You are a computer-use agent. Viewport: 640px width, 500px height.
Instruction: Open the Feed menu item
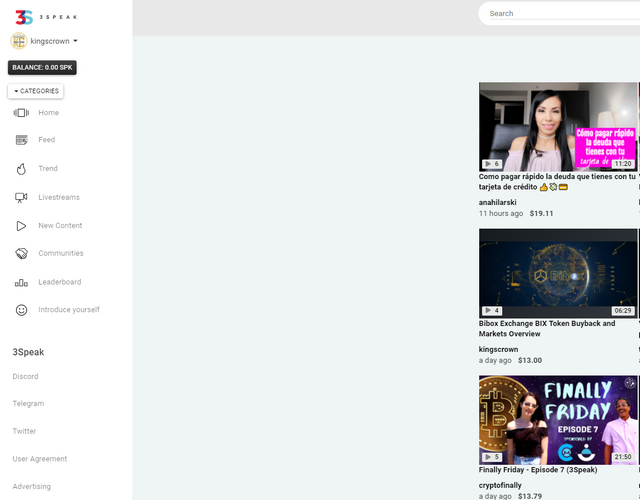pos(47,140)
